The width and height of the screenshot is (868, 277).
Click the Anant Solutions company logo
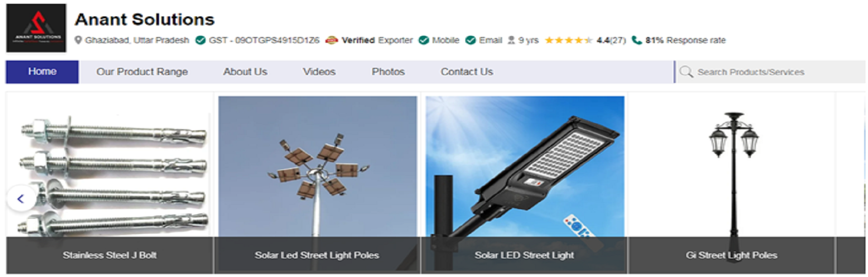pyautogui.click(x=36, y=28)
